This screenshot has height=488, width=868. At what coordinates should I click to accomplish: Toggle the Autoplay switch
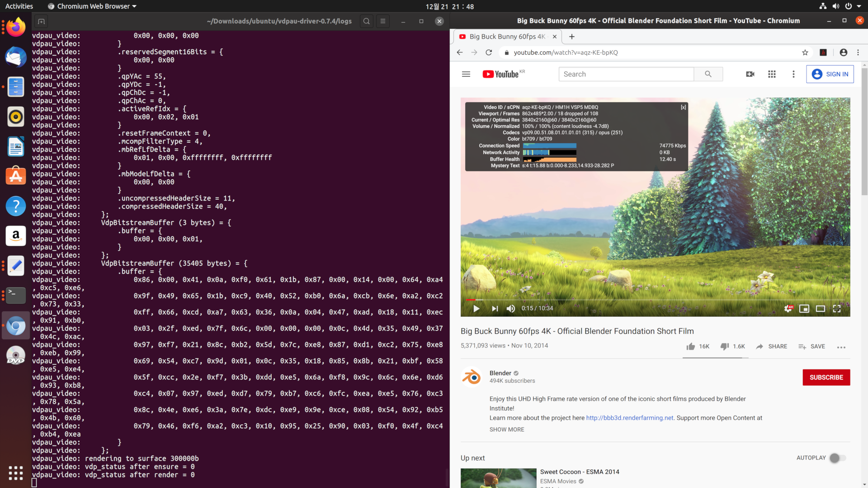pyautogui.click(x=838, y=458)
